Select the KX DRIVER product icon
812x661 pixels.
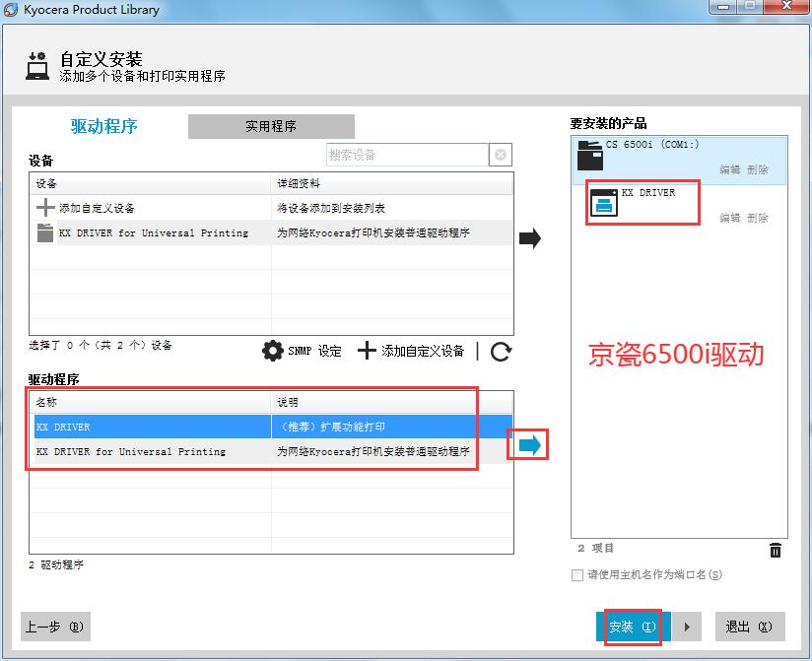click(604, 202)
